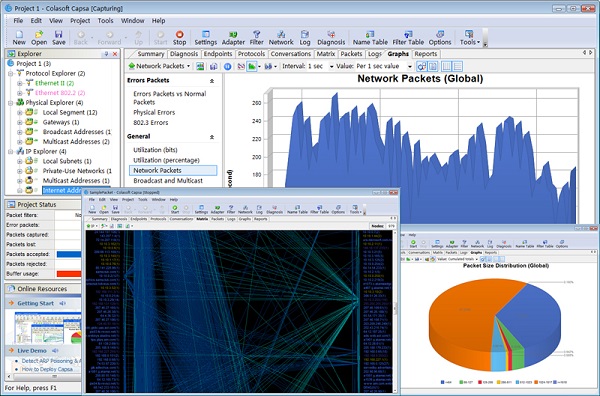Image resolution: width=600 pixels, height=396 pixels.
Task: Switch to the Matrix tab
Action: click(326, 54)
